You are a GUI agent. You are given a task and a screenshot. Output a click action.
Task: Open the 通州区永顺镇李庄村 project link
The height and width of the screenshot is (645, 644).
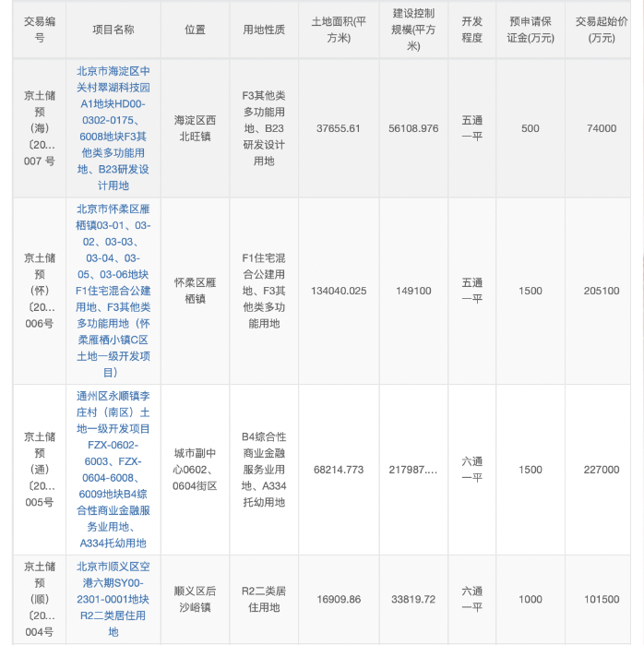pos(113,469)
